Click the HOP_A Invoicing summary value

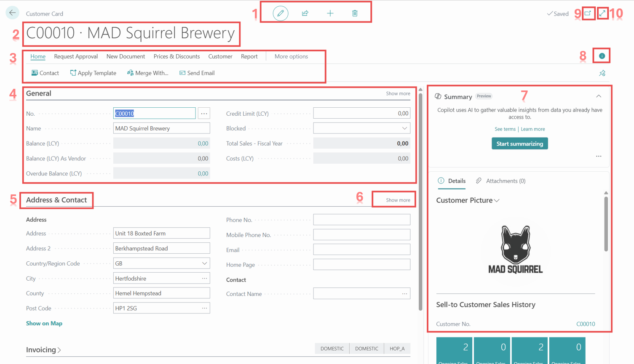point(397,348)
